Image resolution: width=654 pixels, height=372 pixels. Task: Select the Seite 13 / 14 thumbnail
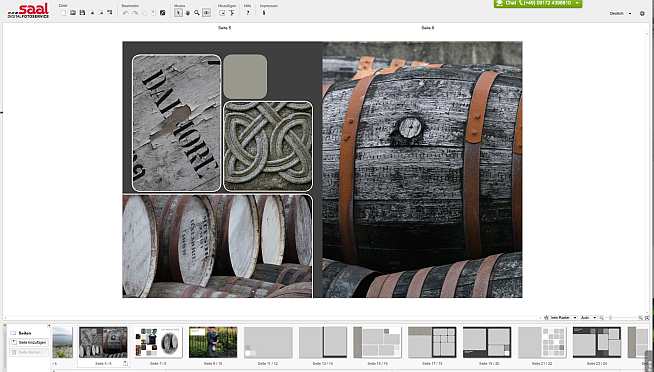(x=323, y=342)
